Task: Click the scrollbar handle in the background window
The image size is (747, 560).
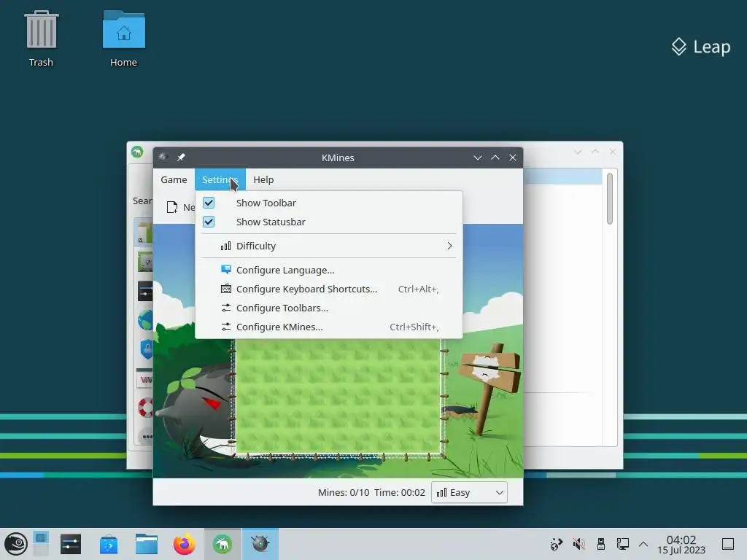Action: (609, 198)
